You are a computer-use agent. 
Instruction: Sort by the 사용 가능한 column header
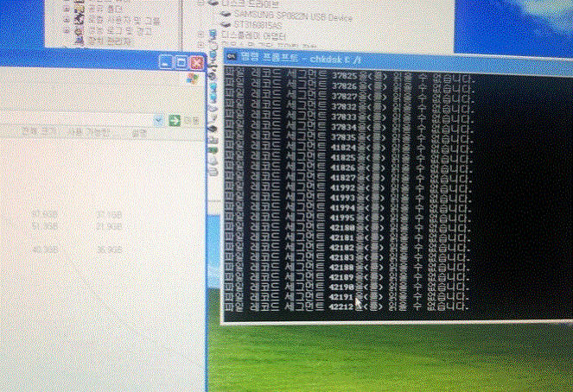click(87, 132)
